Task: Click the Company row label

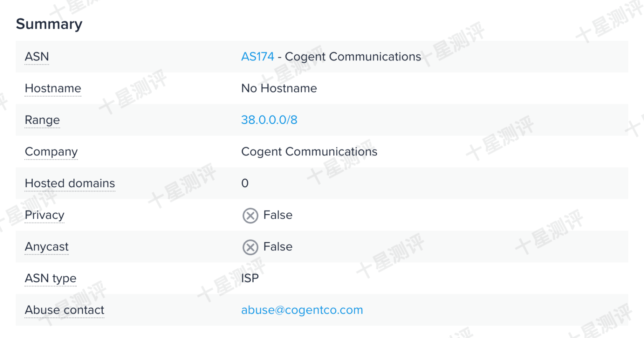Action: [x=51, y=152]
